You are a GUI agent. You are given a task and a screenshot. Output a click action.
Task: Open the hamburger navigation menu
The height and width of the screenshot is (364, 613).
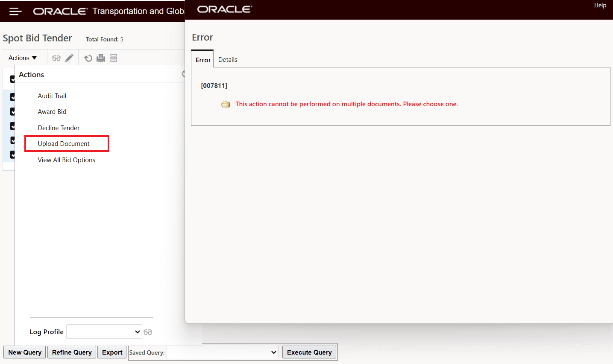(15, 12)
